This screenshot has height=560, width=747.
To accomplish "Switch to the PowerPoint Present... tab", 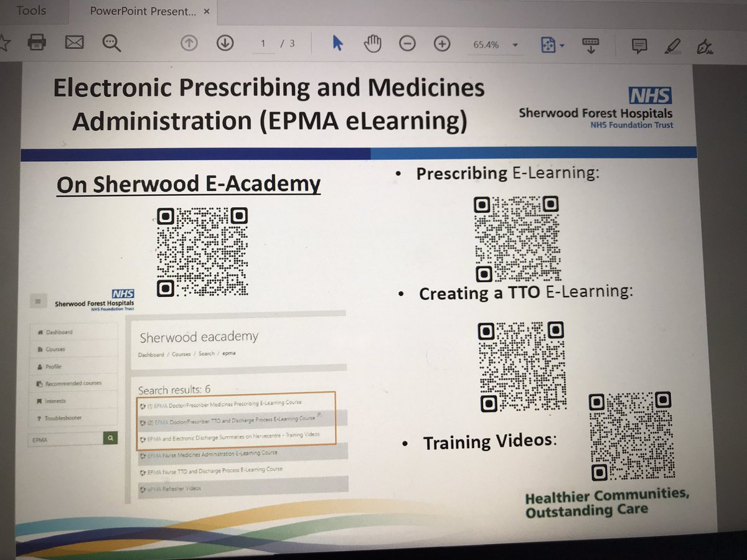I will [x=143, y=11].
